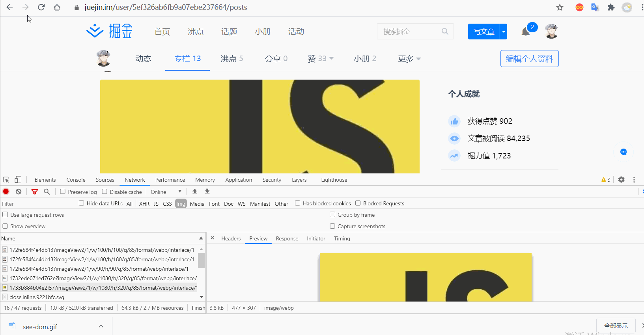644x335 pixels.
Task: Enable Show overview
Action: pyautogui.click(x=6, y=226)
